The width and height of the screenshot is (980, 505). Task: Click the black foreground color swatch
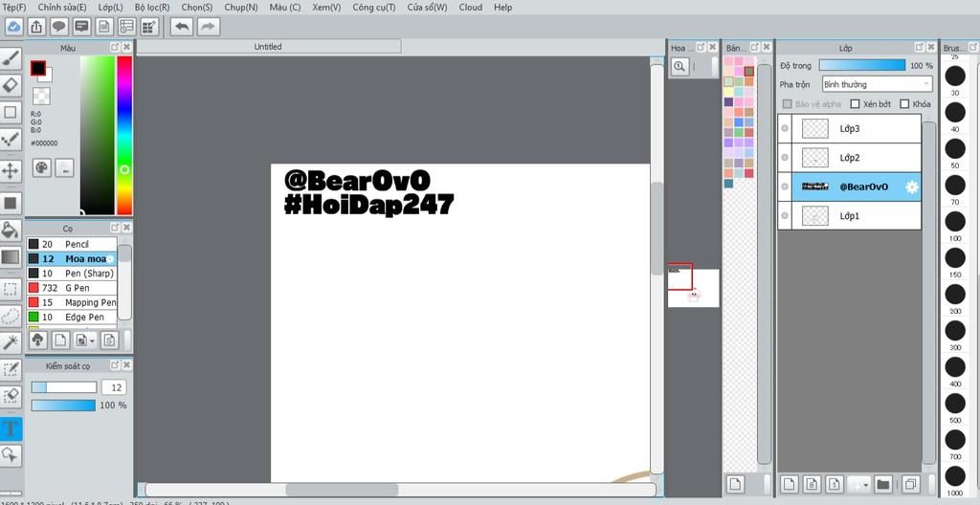[x=38, y=68]
